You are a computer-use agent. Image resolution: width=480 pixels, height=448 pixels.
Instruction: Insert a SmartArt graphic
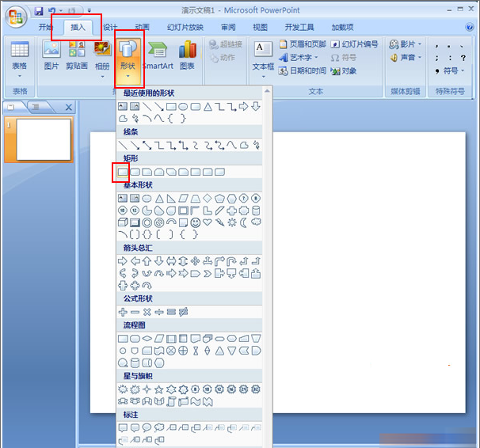[x=158, y=55]
